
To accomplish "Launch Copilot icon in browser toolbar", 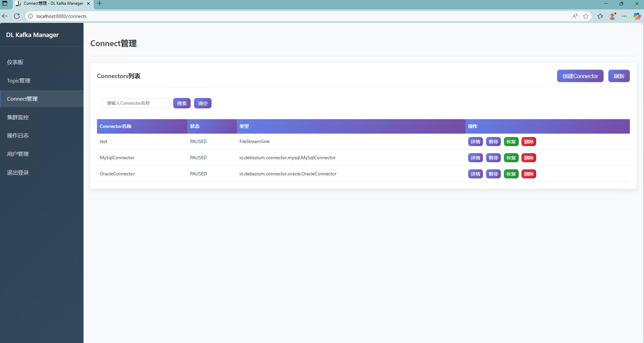I will pyautogui.click(x=637, y=16).
